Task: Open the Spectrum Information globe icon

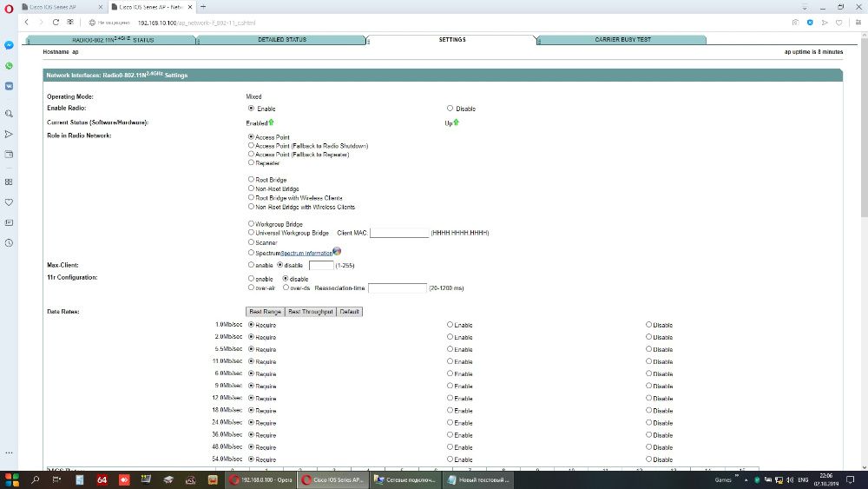Action: click(x=337, y=251)
